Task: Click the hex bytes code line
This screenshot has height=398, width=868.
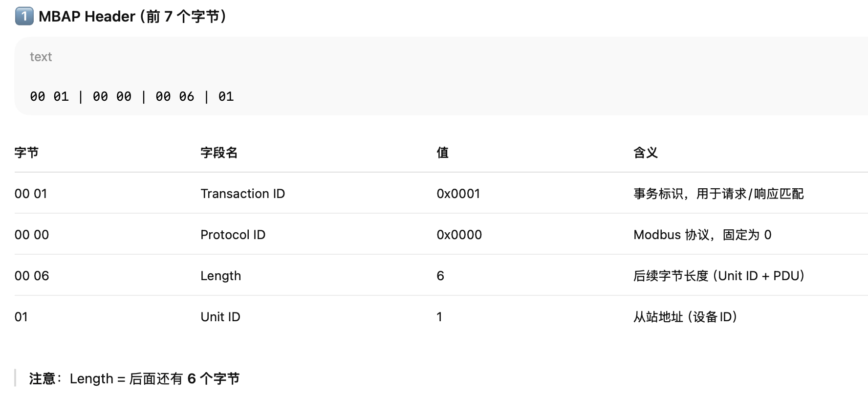Action: pos(131,96)
